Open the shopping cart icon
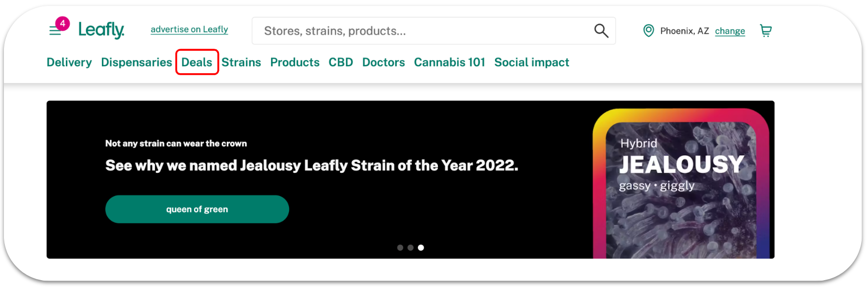This screenshot has height=287, width=868. pyautogui.click(x=766, y=31)
